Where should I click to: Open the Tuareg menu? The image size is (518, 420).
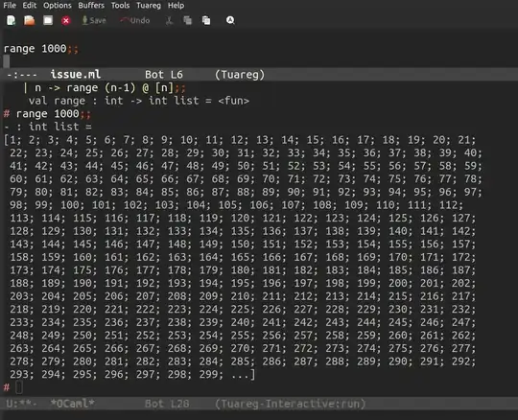click(x=149, y=6)
